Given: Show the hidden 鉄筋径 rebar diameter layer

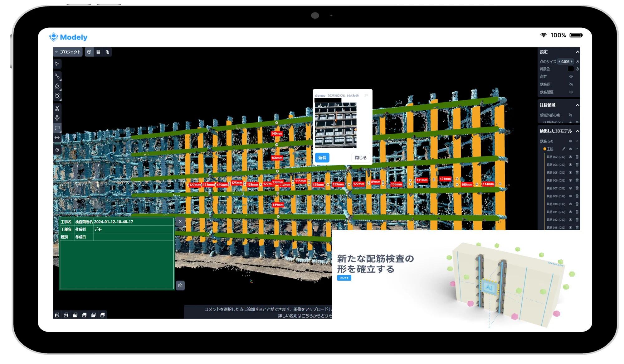Looking at the screenshot, I should point(571,84).
